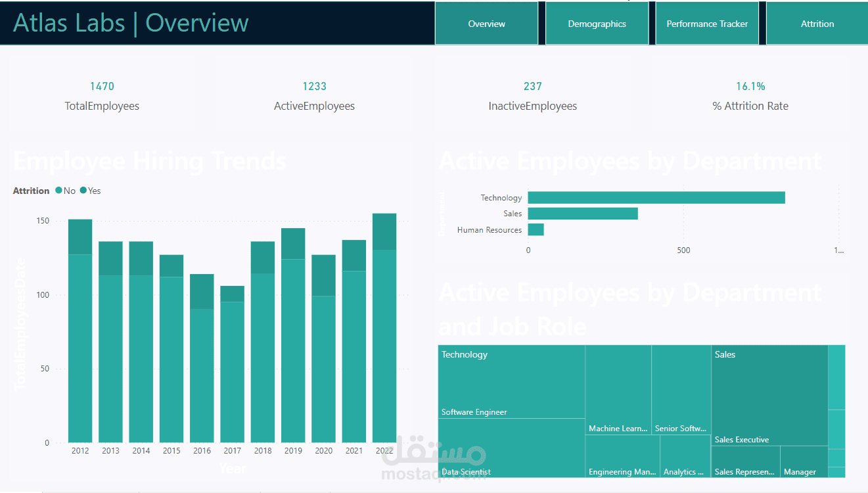Image resolution: width=868 pixels, height=493 pixels.
Task: Open the Overview page tab
Action: 486,24
